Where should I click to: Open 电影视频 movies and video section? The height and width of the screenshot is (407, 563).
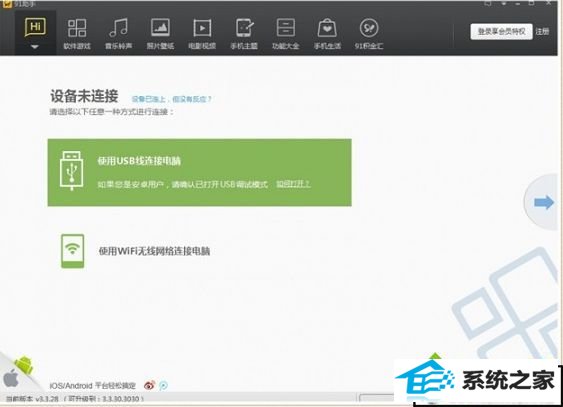(202, 34)
